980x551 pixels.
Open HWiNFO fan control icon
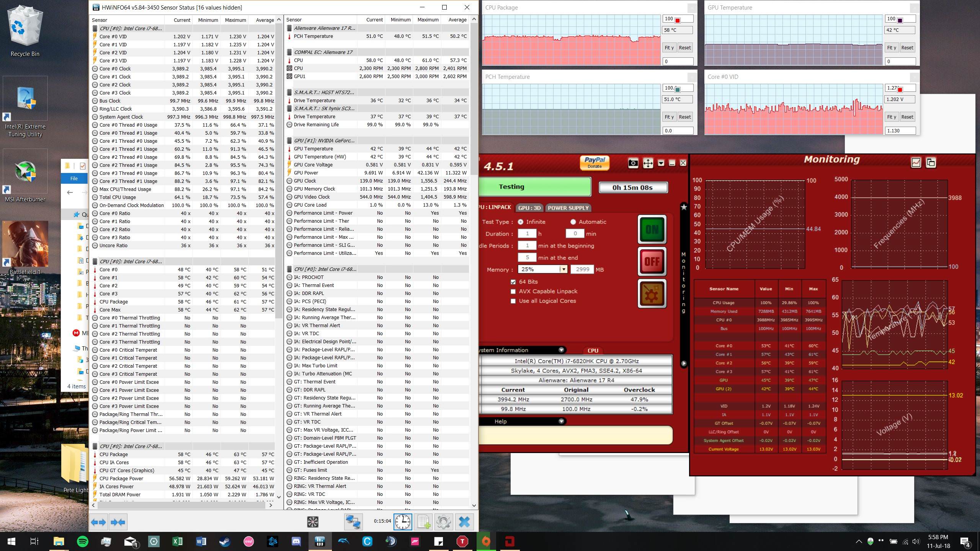point(313,522)
